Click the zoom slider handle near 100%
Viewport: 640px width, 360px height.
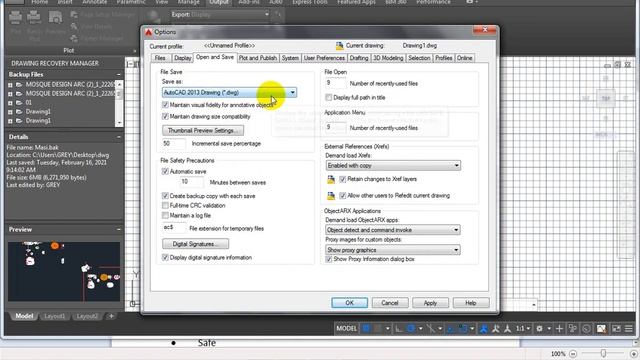603,353
